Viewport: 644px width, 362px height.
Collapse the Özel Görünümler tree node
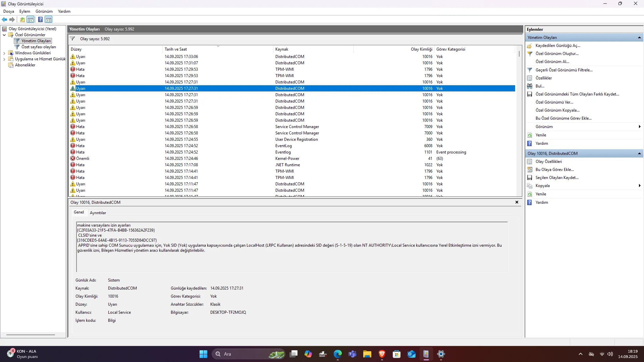[x=4, y=35]
